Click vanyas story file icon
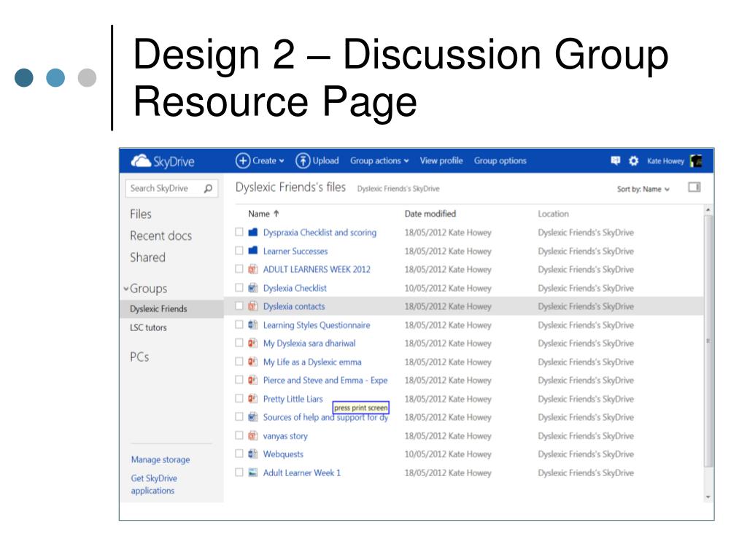747x560 pixels. (253, 435)
